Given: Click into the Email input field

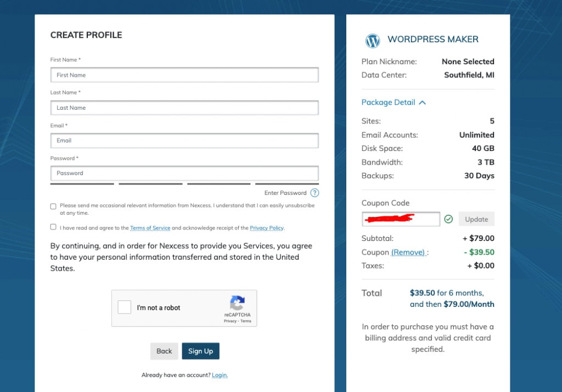Looking at the screenshot, I should point(184,141).
